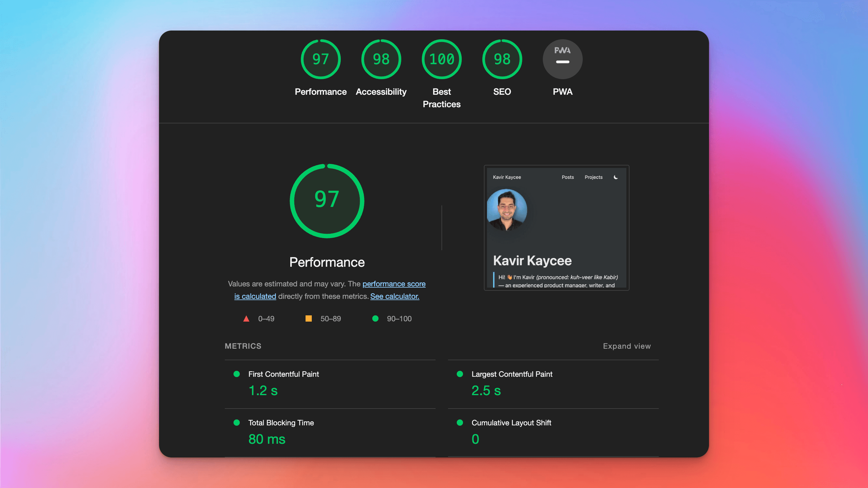Click the Performance 97 score gauge

321,59
